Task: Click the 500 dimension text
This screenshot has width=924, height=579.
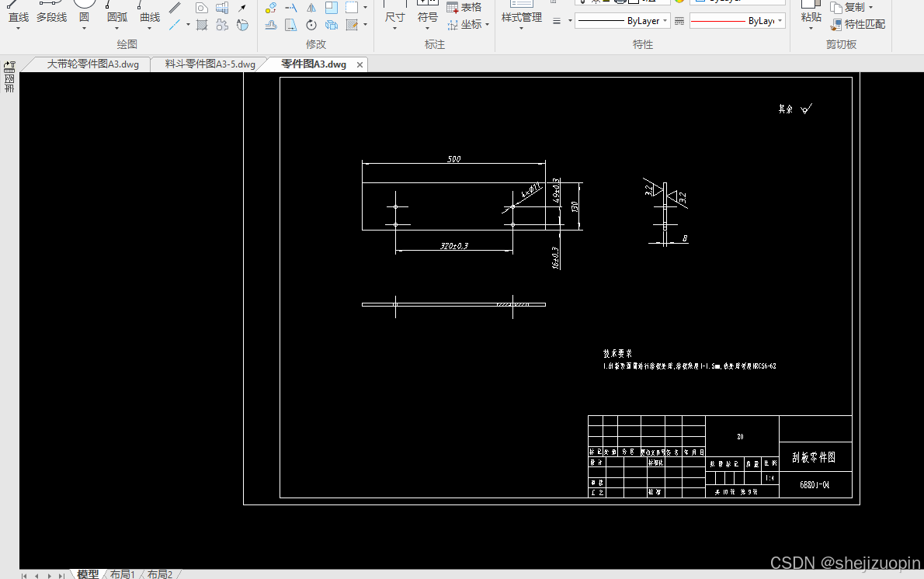Action: [453, 159]
